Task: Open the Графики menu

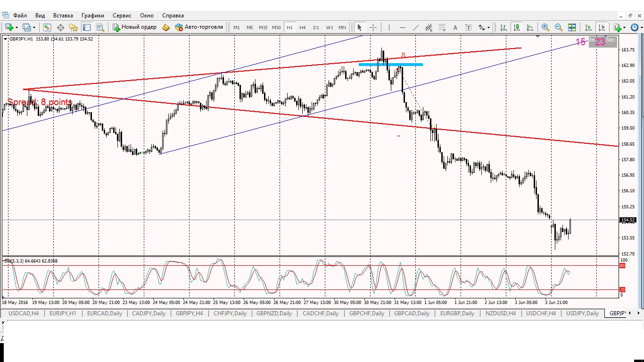Action: pyautogui.click(x=93, y=16)
